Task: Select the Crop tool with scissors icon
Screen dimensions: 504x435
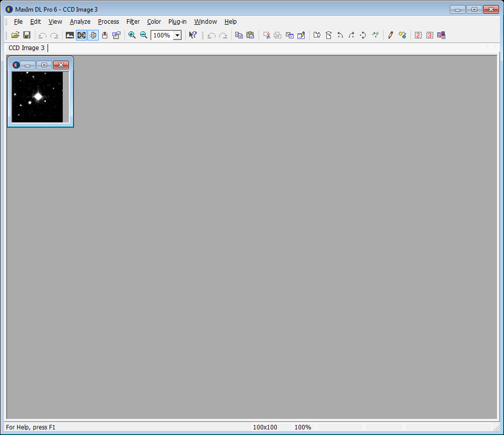Action: pos(267,35)
